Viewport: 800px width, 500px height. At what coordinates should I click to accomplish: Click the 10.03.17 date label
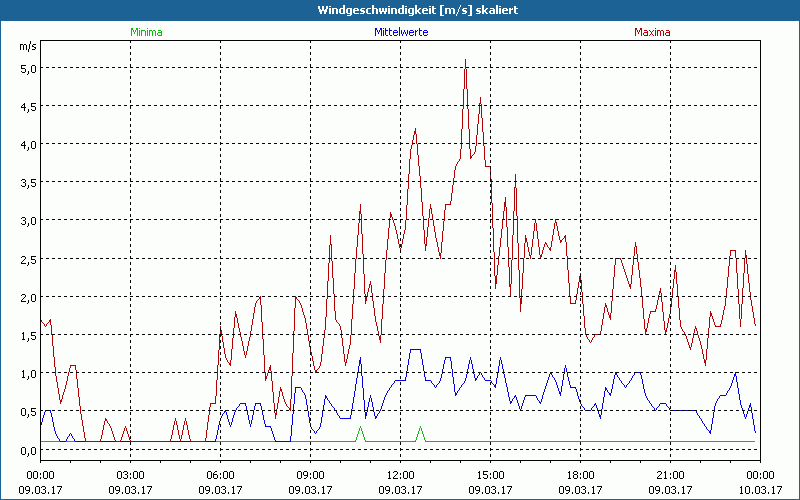click(x=760, y=490)
